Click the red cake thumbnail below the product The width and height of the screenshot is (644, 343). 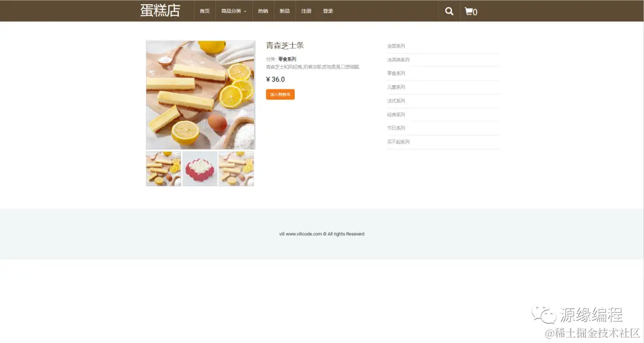[200, 169]
